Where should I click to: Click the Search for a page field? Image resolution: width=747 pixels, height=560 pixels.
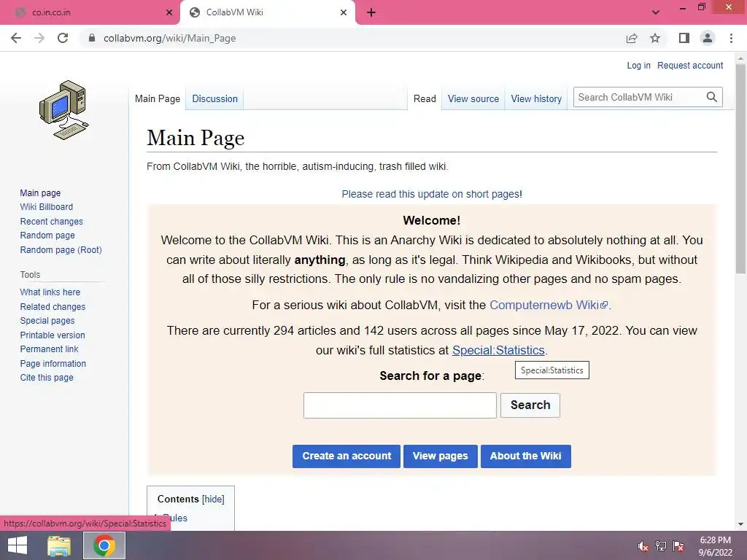(400, 405)
